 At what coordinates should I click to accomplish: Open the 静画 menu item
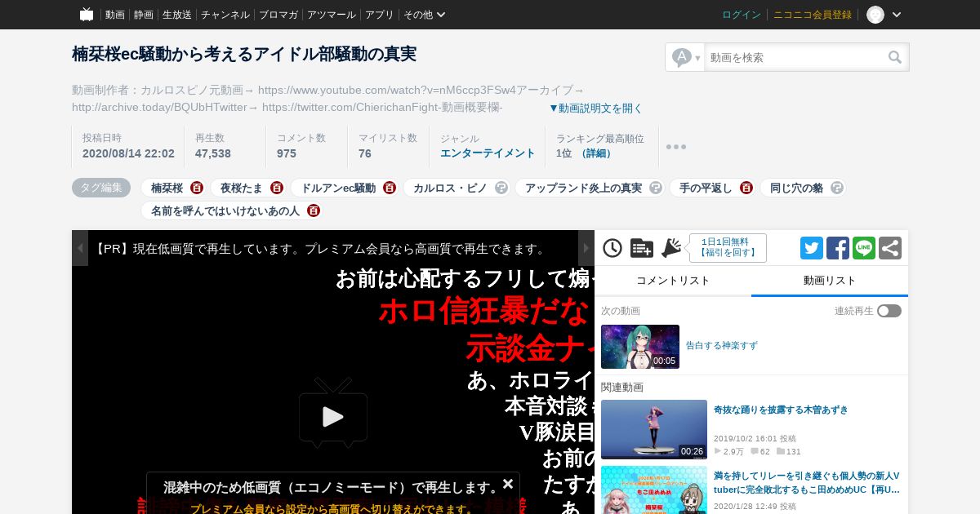(143, 15)
